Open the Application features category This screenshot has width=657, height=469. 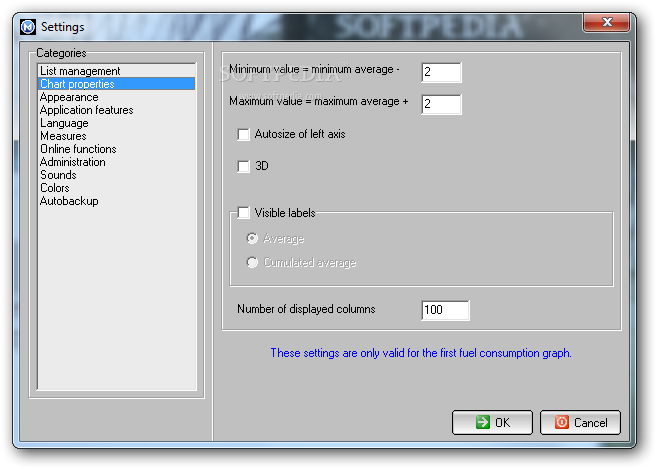[x=116, y=110]
